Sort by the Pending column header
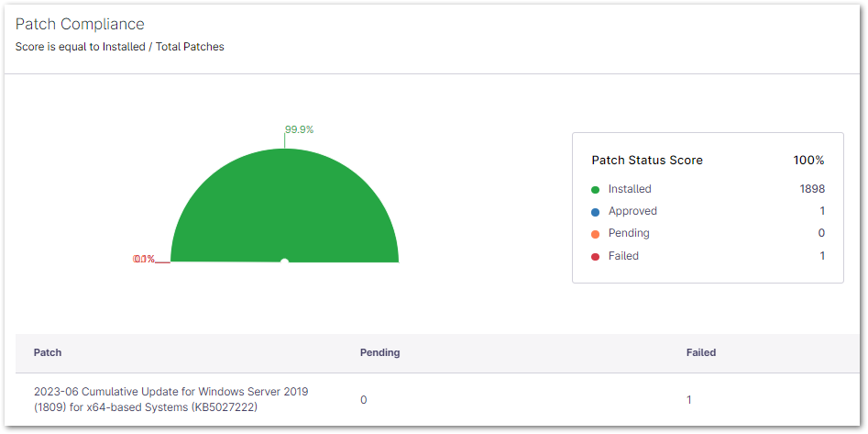Screen dimensions: 868x434 coord(379,352)
